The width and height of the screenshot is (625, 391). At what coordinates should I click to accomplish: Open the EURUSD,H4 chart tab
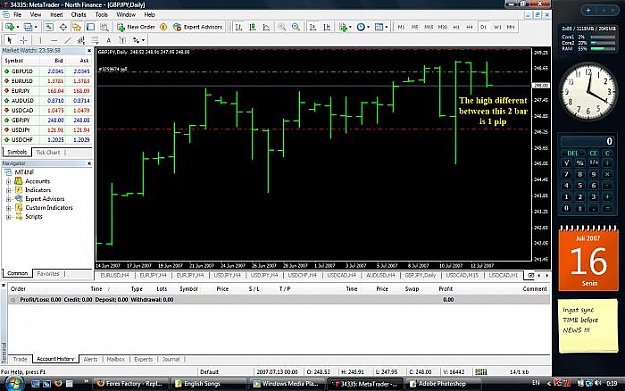tap(114, 275)
